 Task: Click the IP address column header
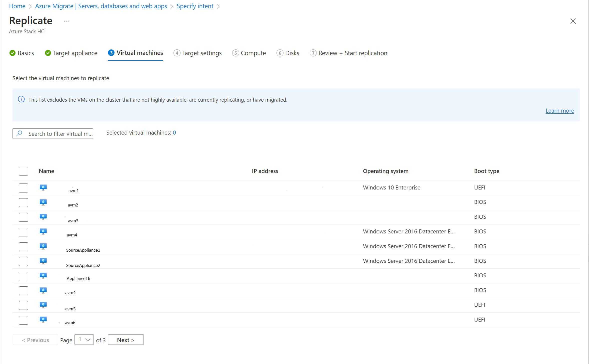(265, 171)
